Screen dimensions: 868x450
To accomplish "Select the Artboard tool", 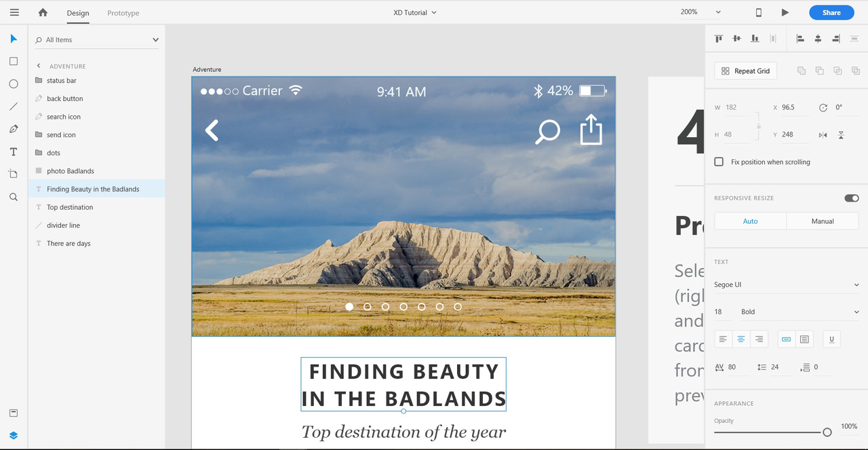I will pyautogui.click(x=14, y=174).
